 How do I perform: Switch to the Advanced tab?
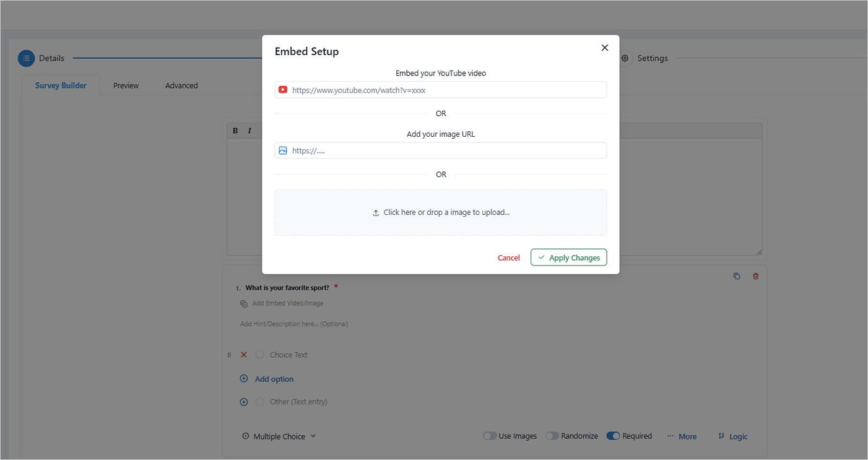(x=181, y=85)
